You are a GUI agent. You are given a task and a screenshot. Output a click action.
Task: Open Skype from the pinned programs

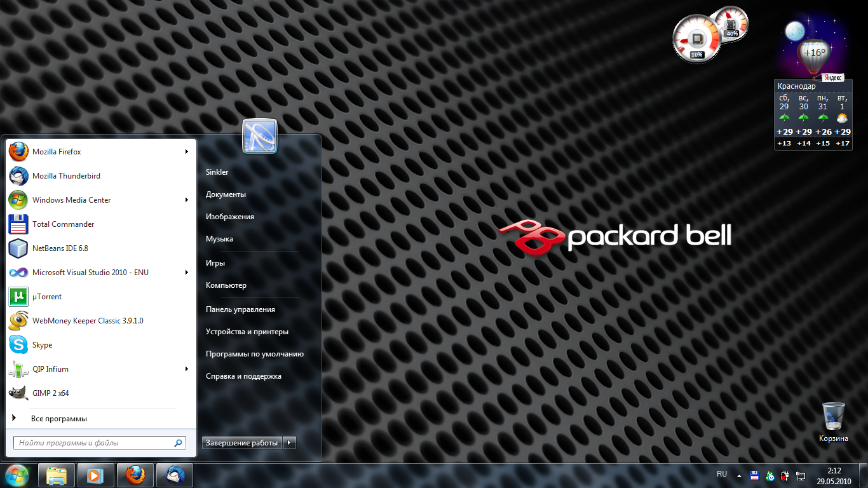click(x=42, y=345)
